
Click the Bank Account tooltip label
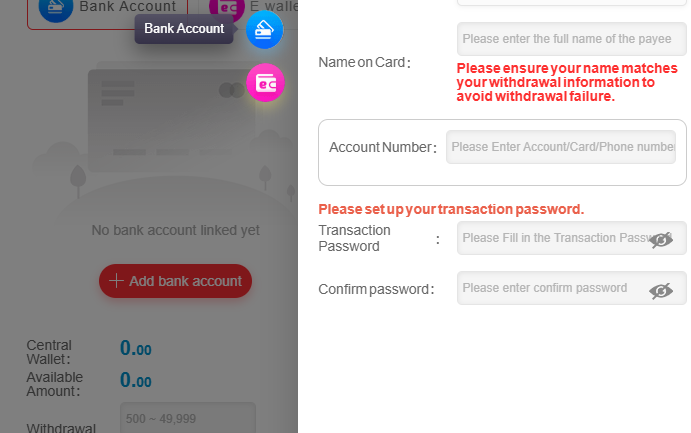coord(184,29)
